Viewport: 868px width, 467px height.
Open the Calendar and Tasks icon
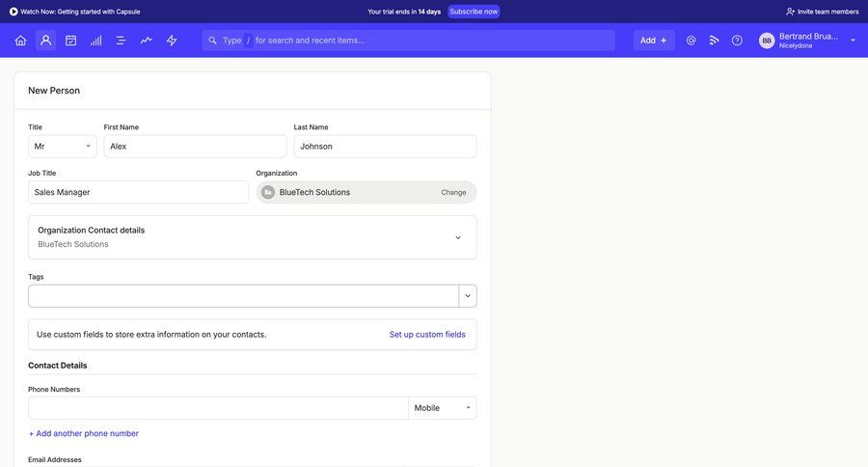coord(70,41)
